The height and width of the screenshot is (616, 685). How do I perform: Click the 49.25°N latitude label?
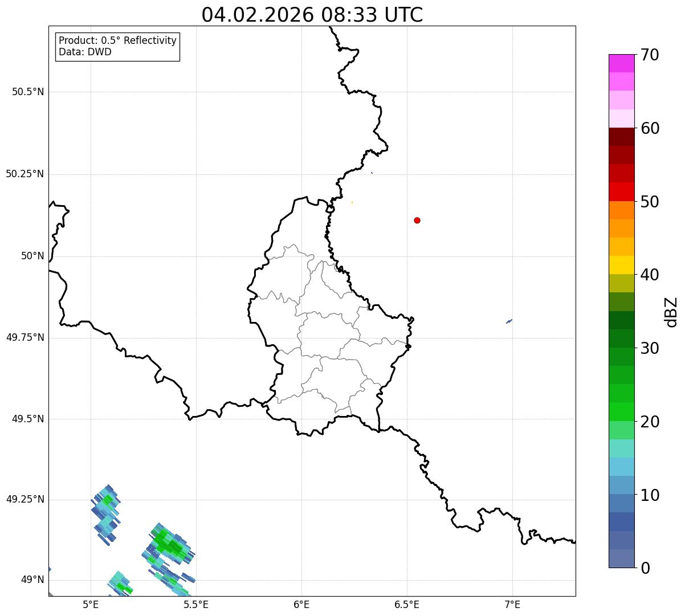click(25, 499)
